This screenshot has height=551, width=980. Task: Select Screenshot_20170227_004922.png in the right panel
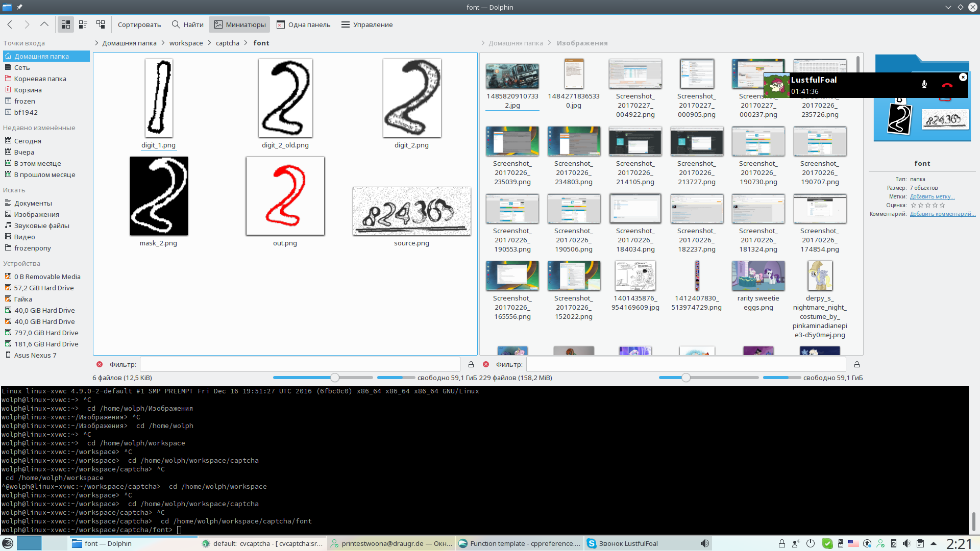pyautogui.click(x=635, y=74)
